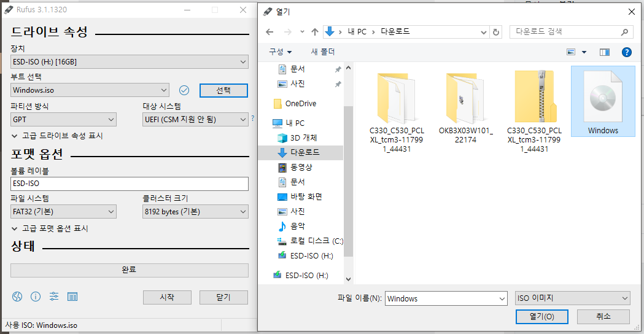Image resolution: width=644 pixels, height=334 pixels.
Task: Select the OKB3X03W101_22174 folder
Action: pos(466,106)
